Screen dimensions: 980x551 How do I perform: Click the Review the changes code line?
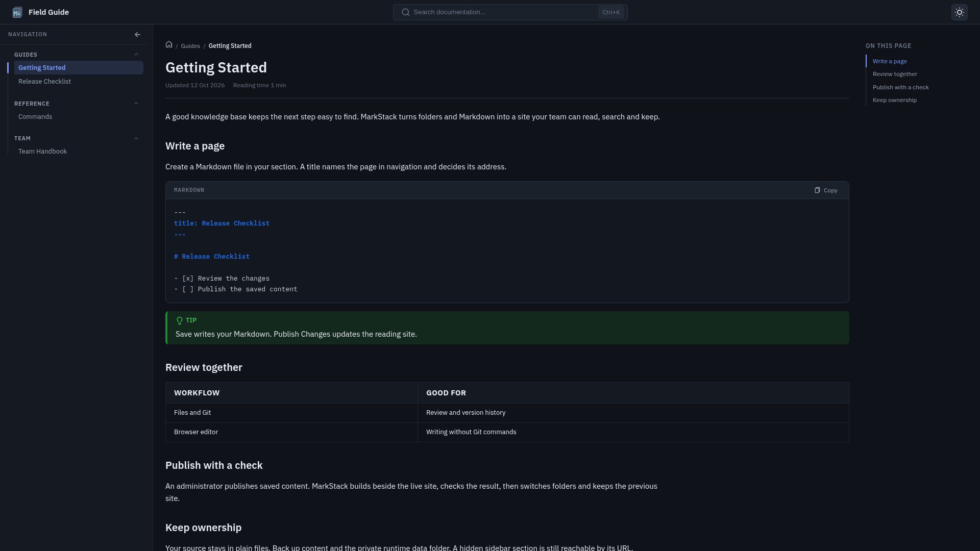click(222, 279)
